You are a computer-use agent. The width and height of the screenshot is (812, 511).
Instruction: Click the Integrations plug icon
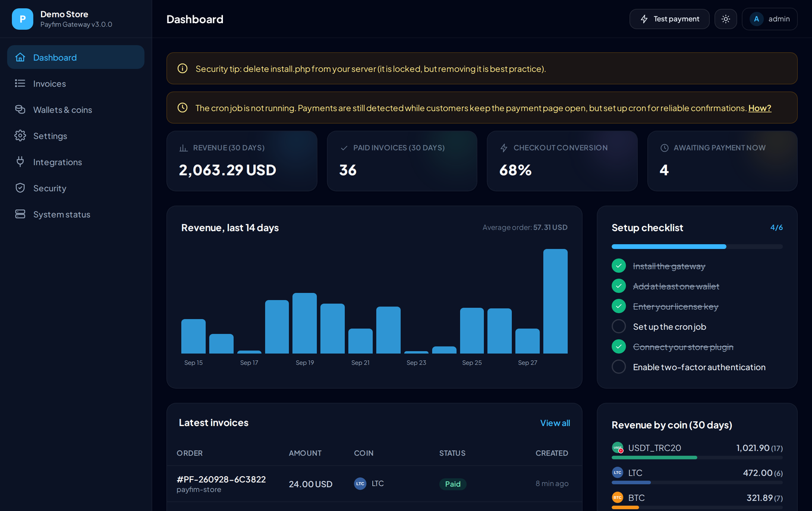coord(20,162)
